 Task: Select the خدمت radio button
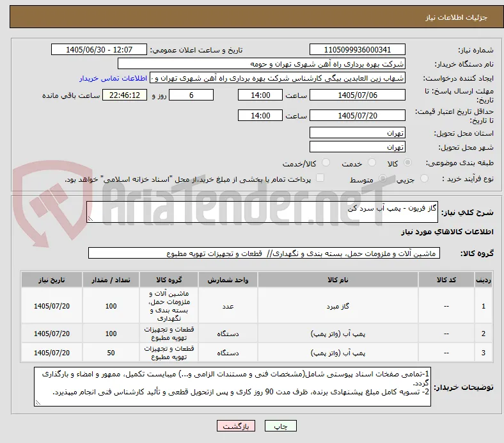coord(372,163)
